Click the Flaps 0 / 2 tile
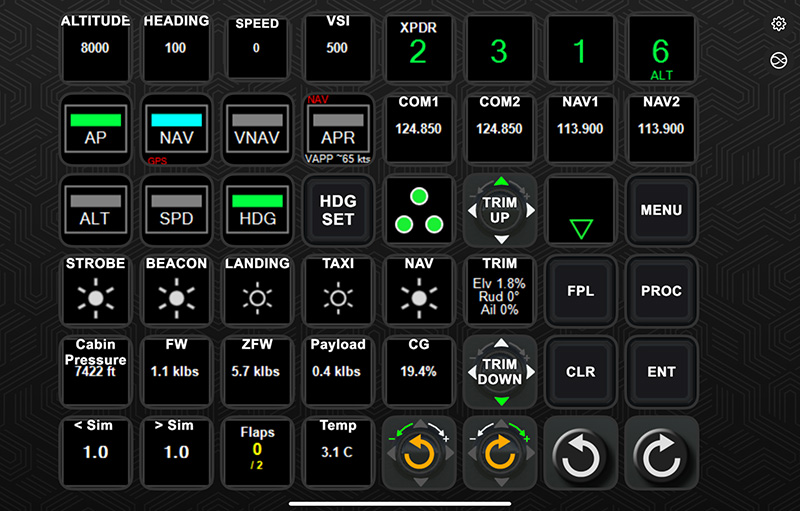 coord(257,453)
